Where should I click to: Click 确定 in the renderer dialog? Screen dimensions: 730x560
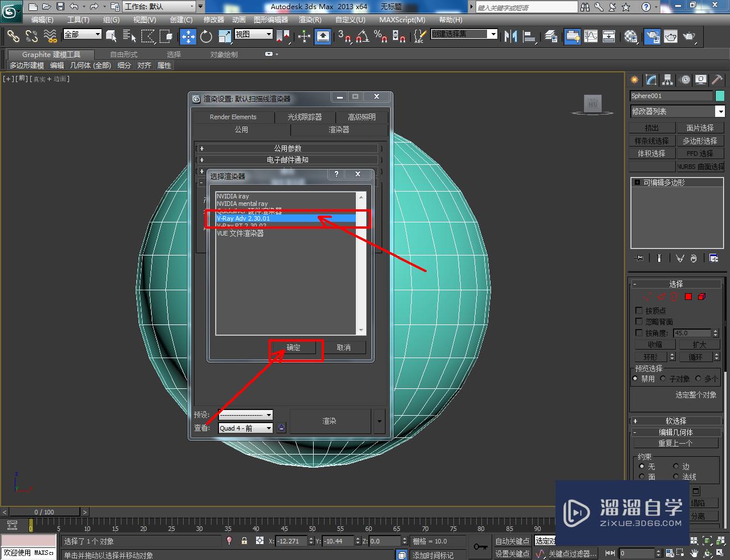pos(293,347)
